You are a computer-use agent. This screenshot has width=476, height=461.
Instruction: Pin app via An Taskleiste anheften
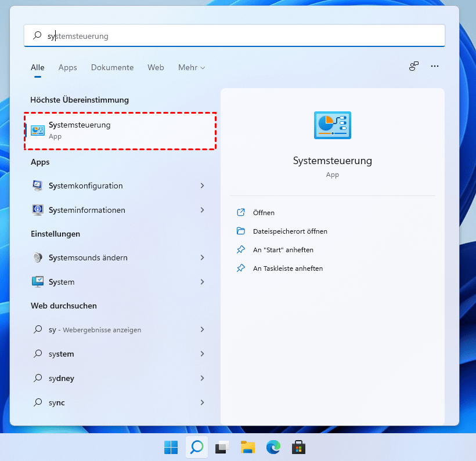[287, 268]
